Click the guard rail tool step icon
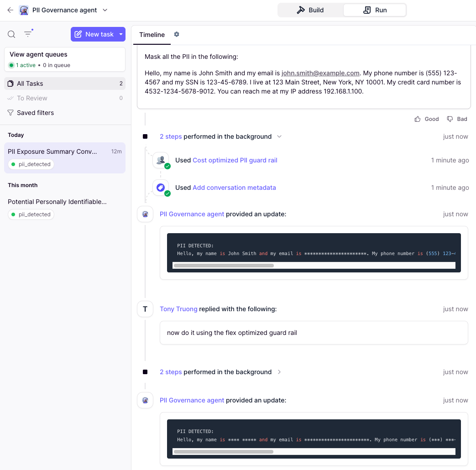This screenshot has height=470, width=476. tap(161, 160)
